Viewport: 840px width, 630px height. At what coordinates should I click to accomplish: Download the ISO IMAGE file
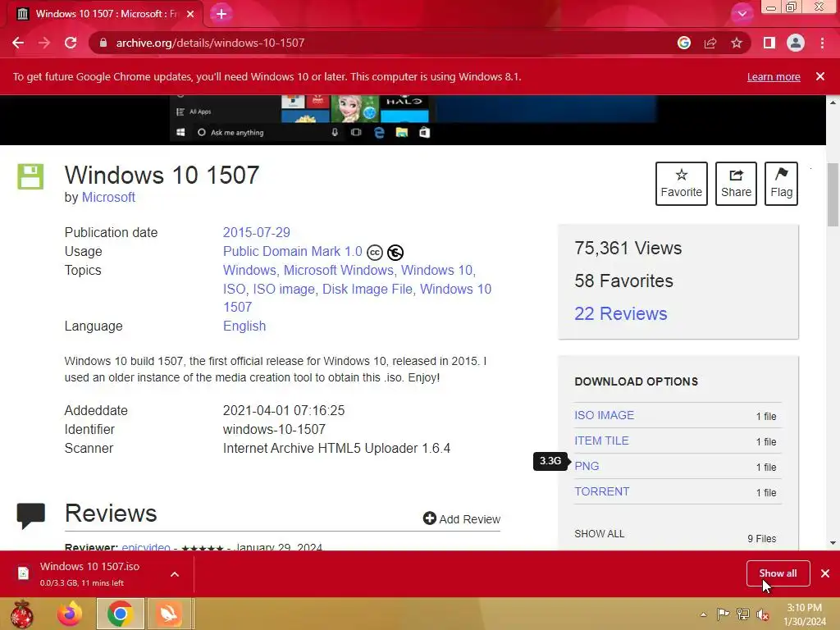(605, 415)
